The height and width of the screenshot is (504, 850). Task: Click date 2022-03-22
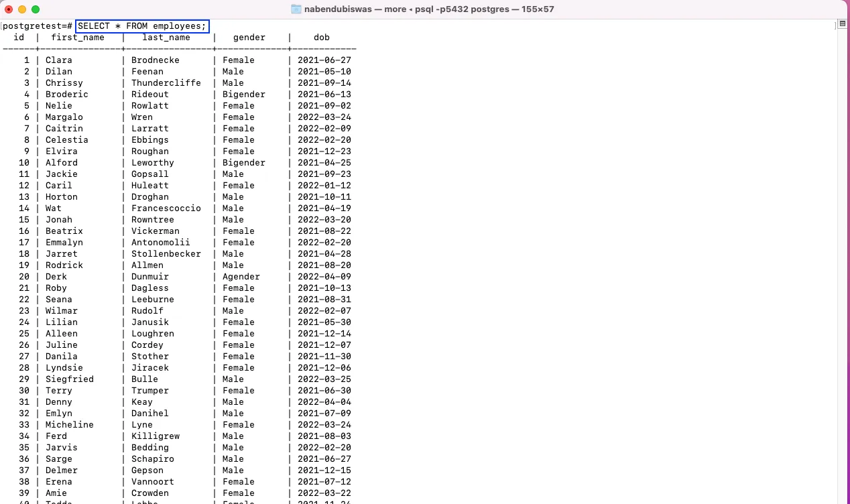coord(324,493)
